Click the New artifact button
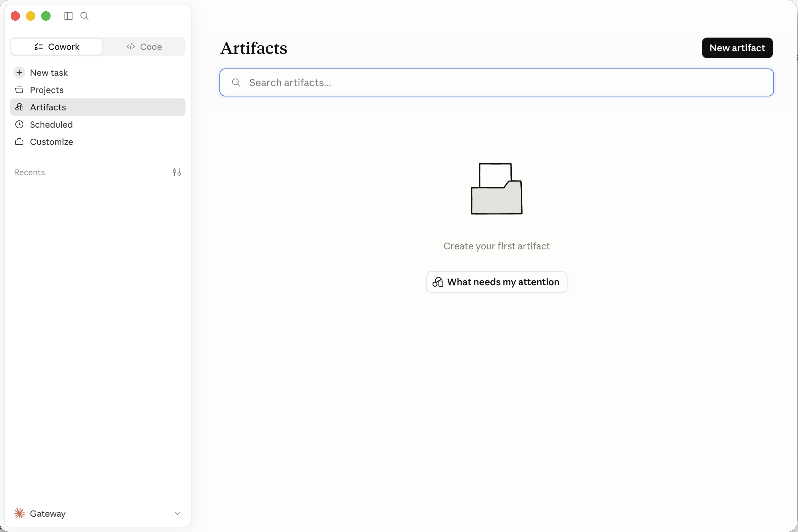The width and height of the screenshot is (798, 532). point(737,48)
